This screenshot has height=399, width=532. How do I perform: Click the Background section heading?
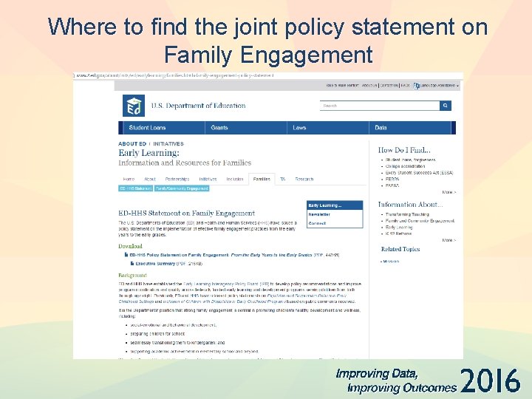point(133,276)
